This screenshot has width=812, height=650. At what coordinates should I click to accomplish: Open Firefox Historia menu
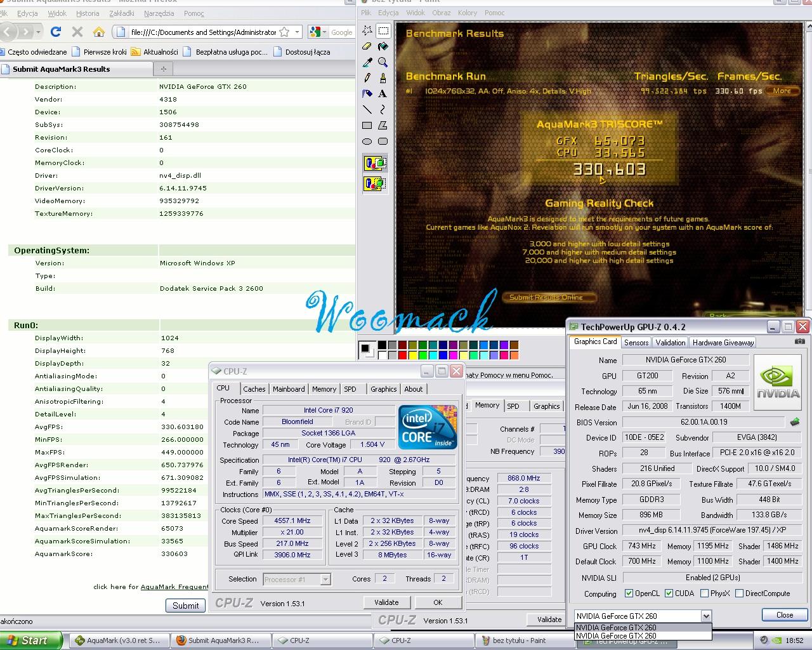[x=88, y=13]
